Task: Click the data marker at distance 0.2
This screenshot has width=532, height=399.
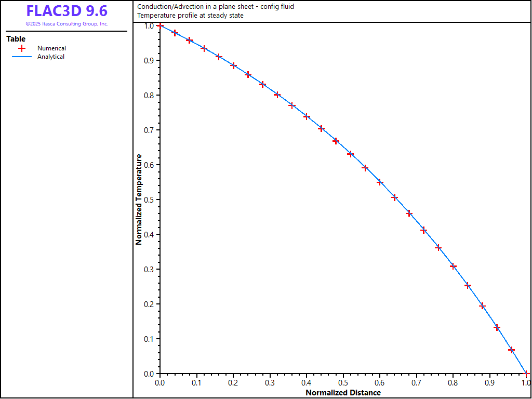Action: pos(233,65)
